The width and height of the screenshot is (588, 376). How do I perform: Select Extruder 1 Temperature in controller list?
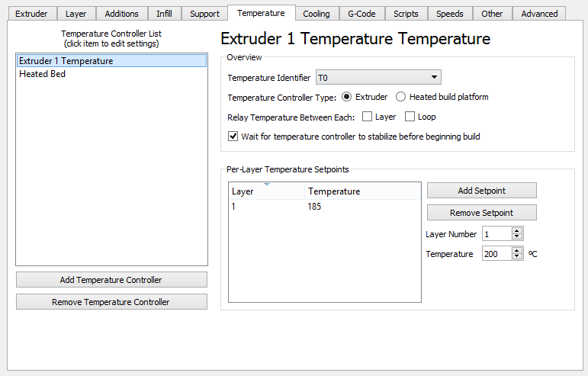[112, 61]
